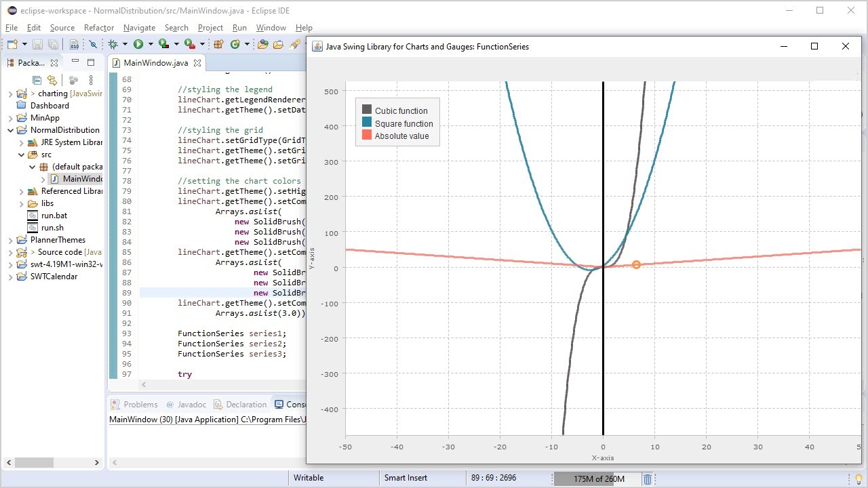The width and height of the screenshot is (868, 488).
Task: Open the Source menu
Action: point(62,28)
